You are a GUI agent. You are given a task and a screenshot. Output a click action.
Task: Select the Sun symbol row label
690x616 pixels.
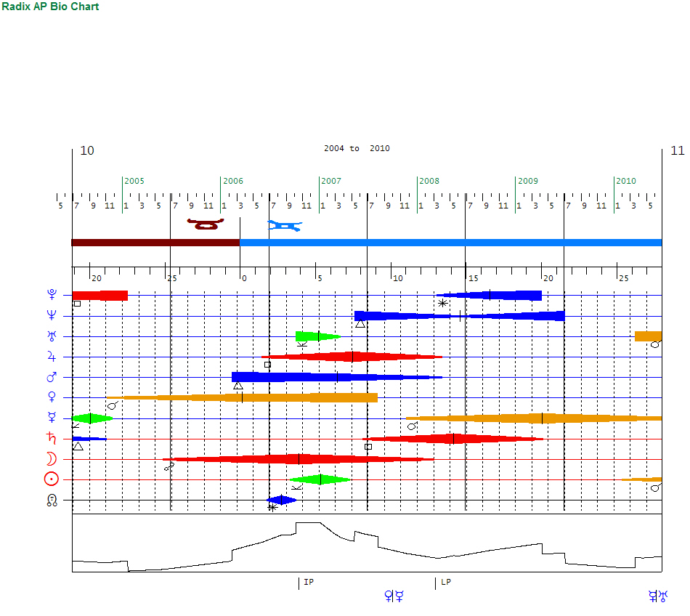(x=52, y=479)
